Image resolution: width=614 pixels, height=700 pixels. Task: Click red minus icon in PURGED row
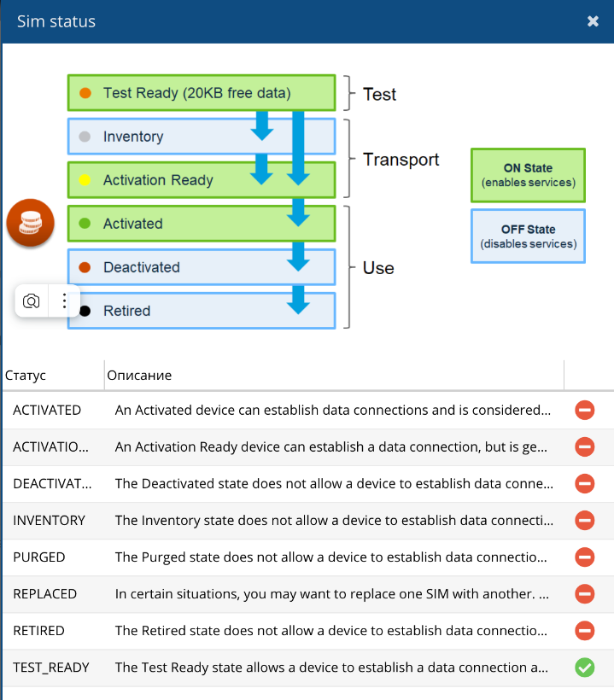[584, 557]
